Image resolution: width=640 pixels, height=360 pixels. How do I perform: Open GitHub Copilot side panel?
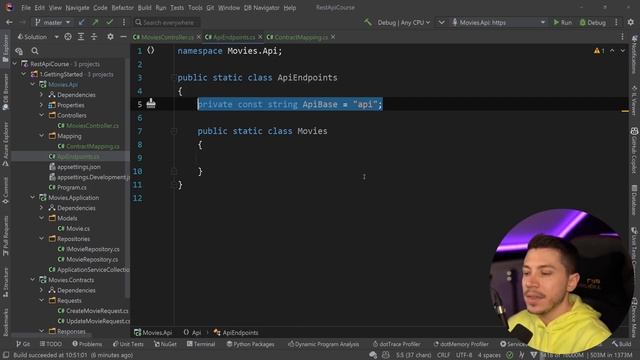pos(634,149)
